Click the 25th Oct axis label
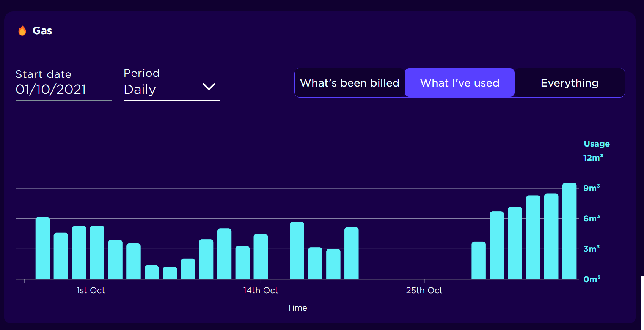The height and width of the screenshot is (330, 644). (424, 291)
